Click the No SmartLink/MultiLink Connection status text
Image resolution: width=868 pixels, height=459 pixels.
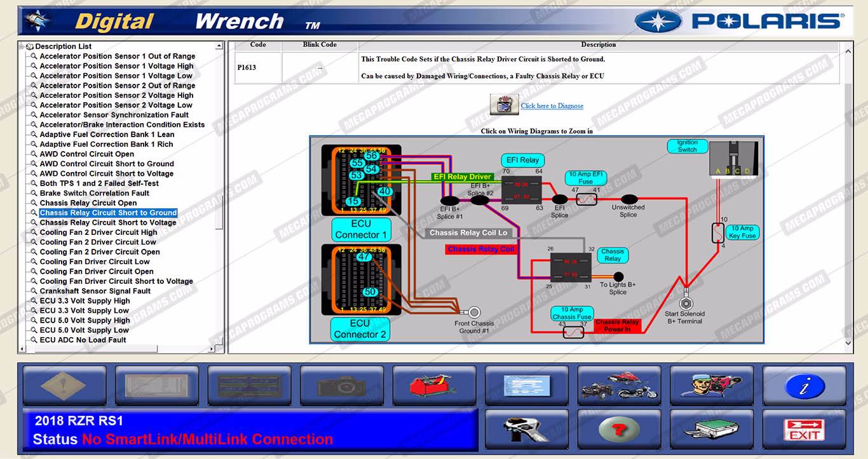tap(207, 439)
